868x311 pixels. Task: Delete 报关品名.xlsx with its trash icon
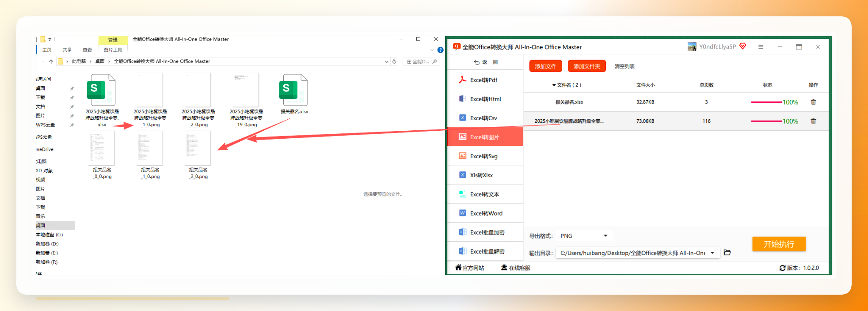point(813,102)
